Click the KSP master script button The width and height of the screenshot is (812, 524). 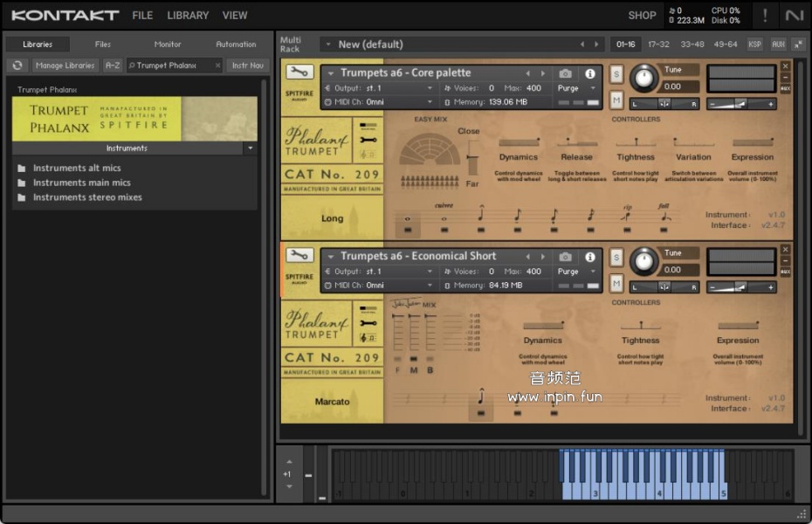754,44
